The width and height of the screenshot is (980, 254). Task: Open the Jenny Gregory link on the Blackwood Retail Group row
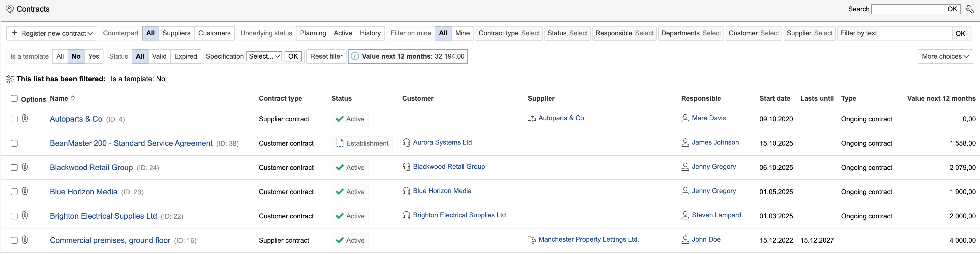tap(714, 167)
